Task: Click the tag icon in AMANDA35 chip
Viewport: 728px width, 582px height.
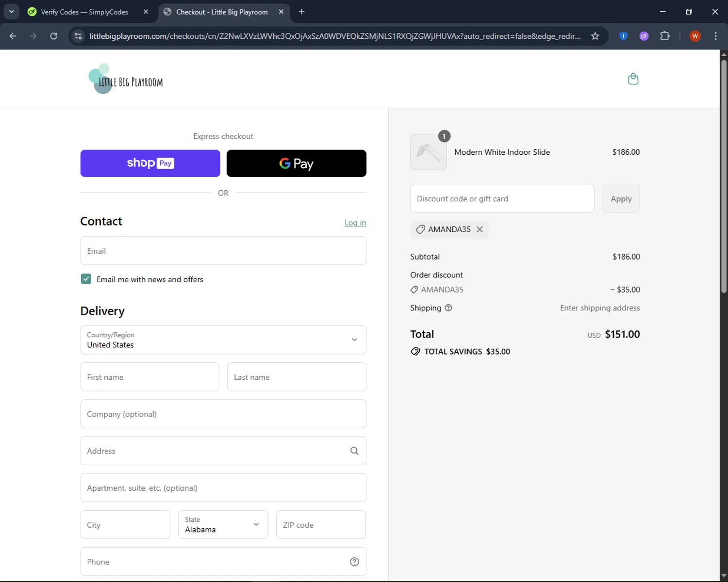Action: click(420, 229)
